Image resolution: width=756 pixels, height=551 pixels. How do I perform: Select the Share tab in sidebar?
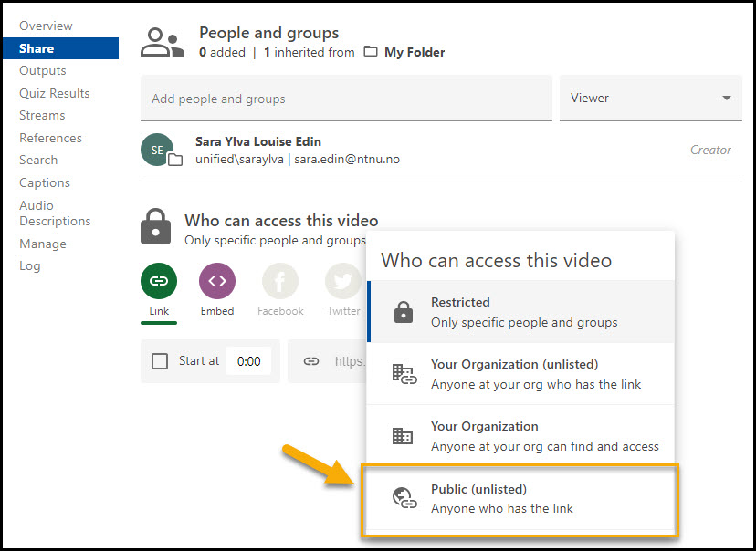(61, 48)
